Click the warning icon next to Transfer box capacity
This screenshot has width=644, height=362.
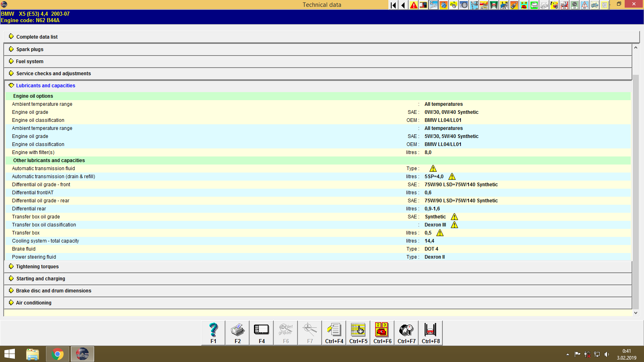tap(440, 232)
